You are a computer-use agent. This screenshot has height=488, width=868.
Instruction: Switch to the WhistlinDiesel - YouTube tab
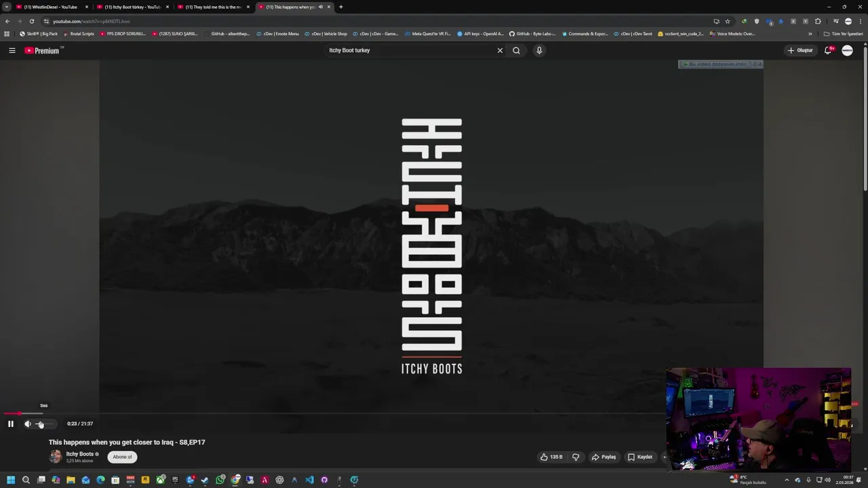point(52,7)
